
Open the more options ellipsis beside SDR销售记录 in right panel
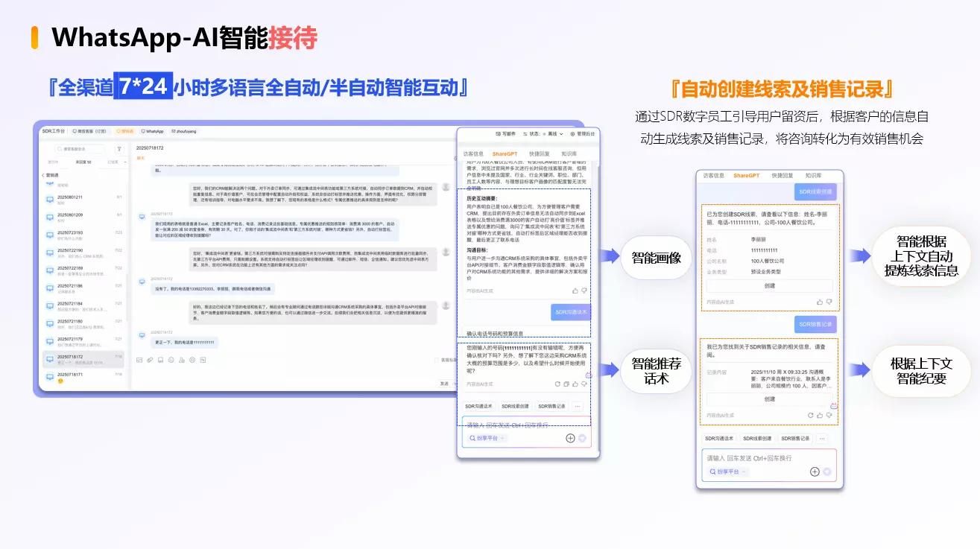click(x=822, y=439)
